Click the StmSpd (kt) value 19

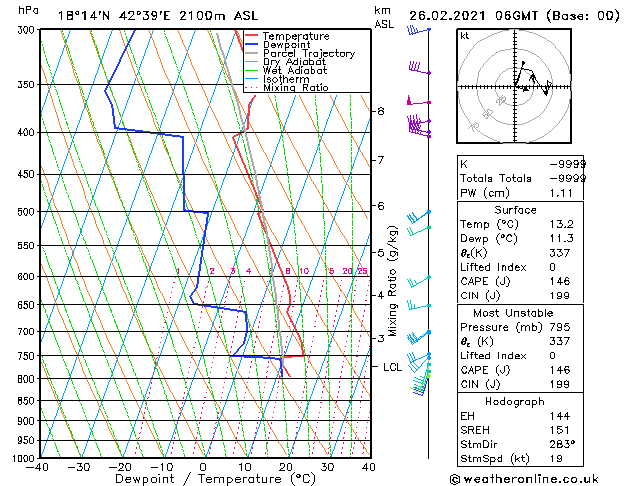(x=556, y=458)
